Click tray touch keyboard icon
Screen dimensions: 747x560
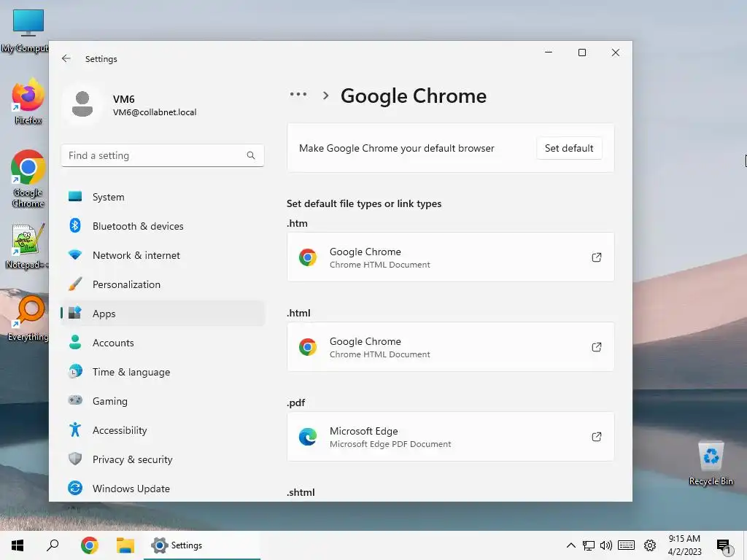click(x=626, y=545)
